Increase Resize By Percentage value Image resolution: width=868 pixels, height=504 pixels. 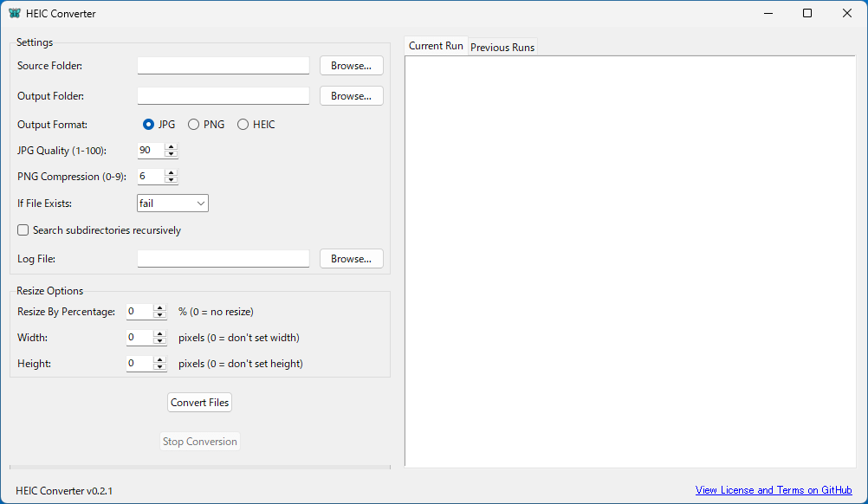point(159,307)
